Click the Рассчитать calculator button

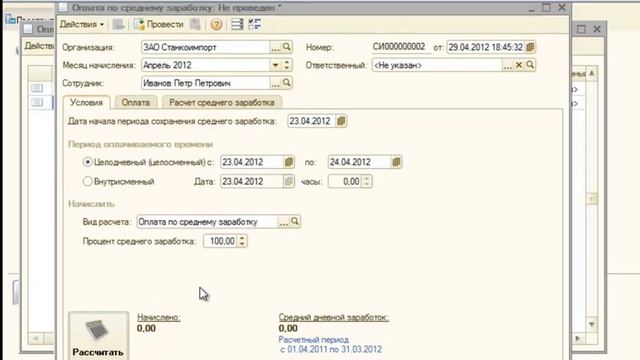point(98,336)
